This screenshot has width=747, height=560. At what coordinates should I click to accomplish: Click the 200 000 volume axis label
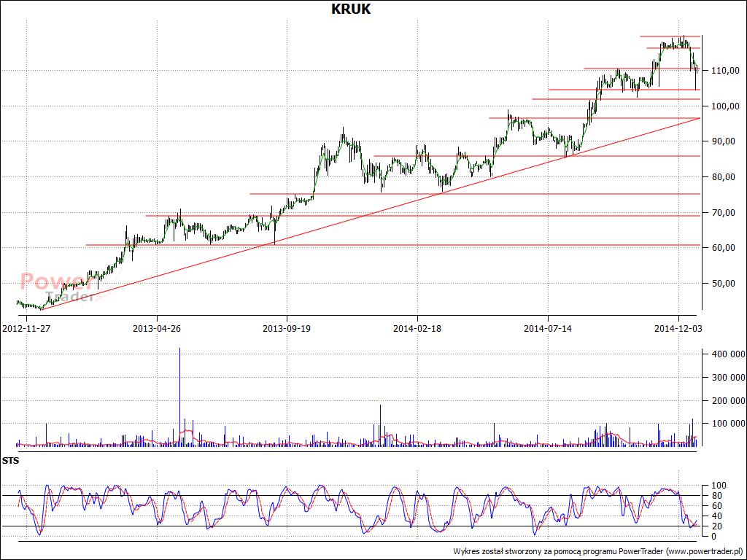click(728, 400)
